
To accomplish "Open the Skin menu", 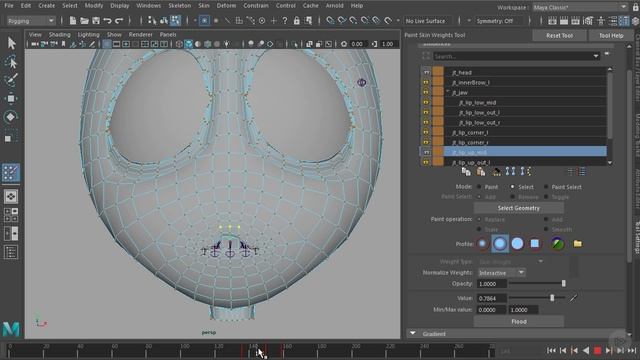I will [x=204, y=6].
